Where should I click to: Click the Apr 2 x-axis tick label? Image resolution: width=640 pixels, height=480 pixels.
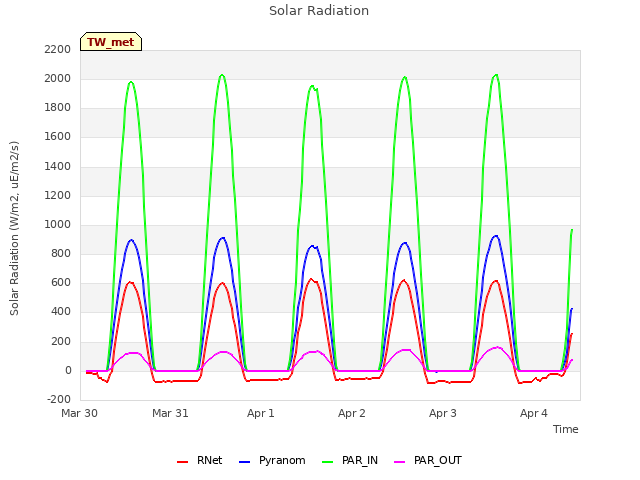click(351, 413)
